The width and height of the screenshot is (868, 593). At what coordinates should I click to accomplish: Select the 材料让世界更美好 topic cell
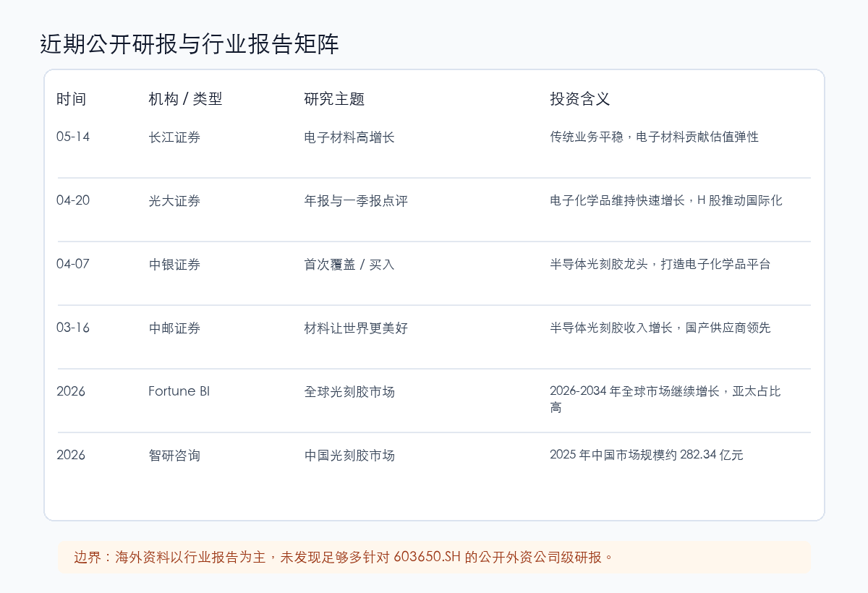pos(356,328)
